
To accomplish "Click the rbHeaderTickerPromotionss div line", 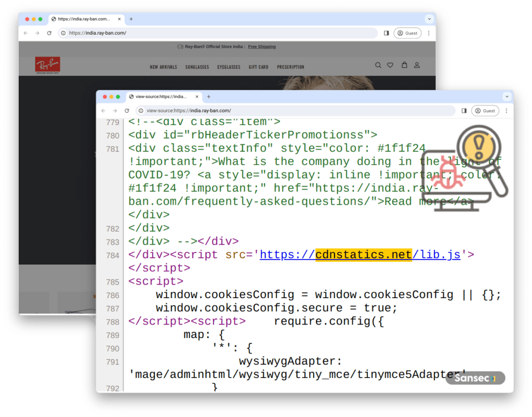I will click(252, 135).
